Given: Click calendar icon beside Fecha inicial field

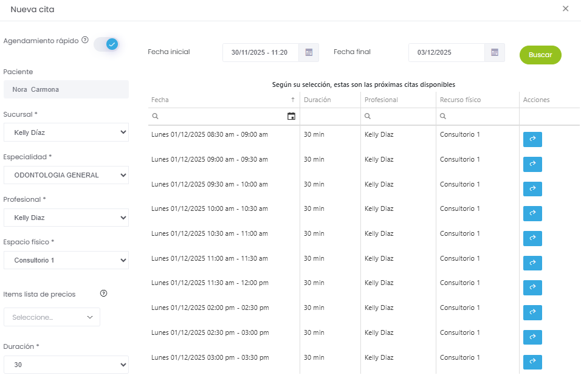Looking at the screenshot, I should 309,52.
